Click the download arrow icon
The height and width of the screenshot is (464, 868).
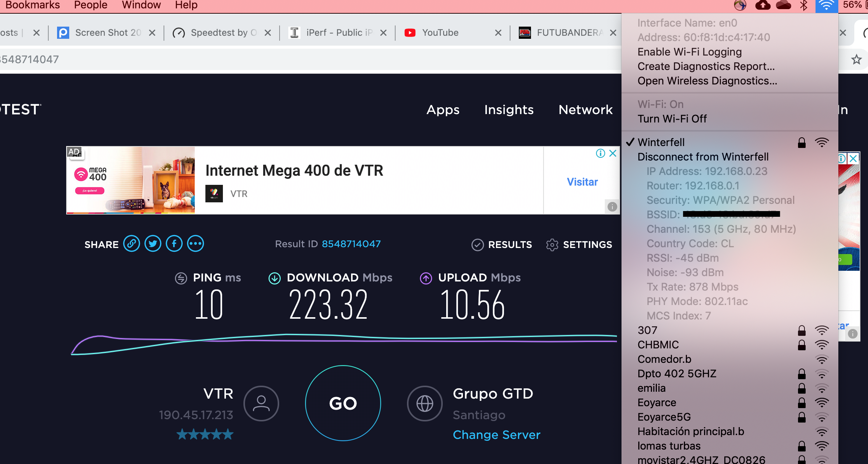275,278
